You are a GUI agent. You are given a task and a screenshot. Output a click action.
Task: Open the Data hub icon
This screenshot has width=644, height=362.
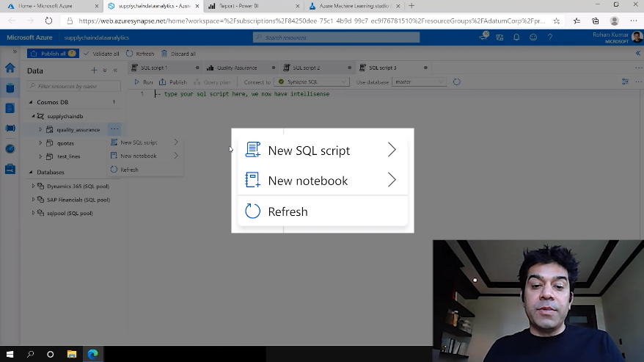pos(10,88)
